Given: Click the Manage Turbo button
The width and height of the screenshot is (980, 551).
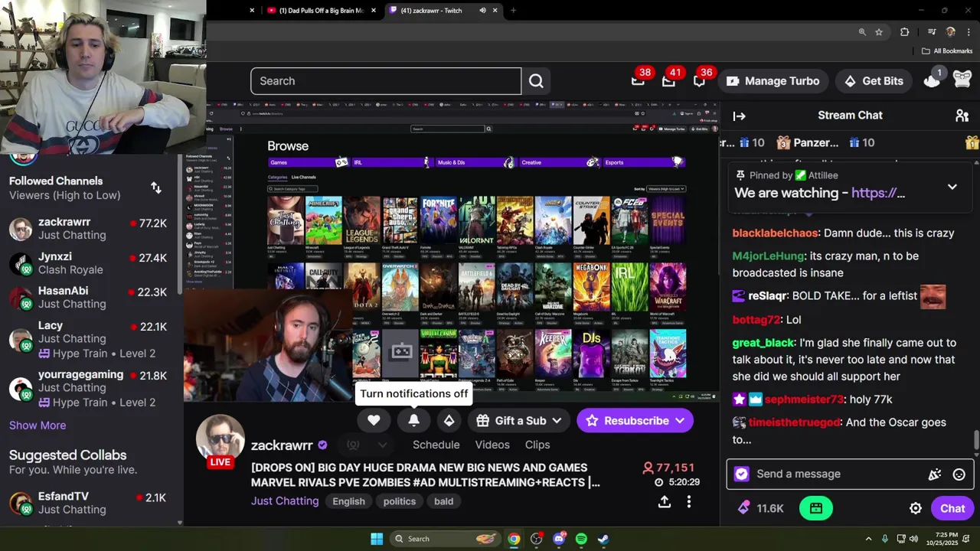Looking at the screenshot, I should tap(773, 81).
